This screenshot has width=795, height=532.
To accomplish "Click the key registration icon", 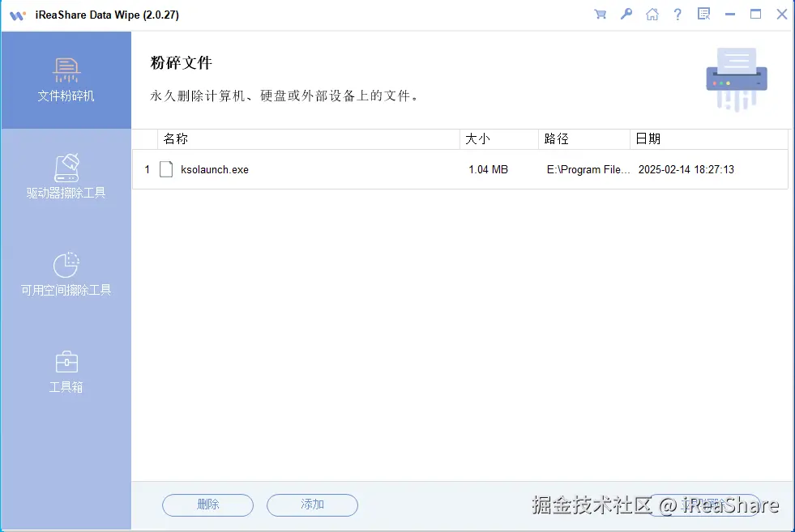I will point(626,14).
